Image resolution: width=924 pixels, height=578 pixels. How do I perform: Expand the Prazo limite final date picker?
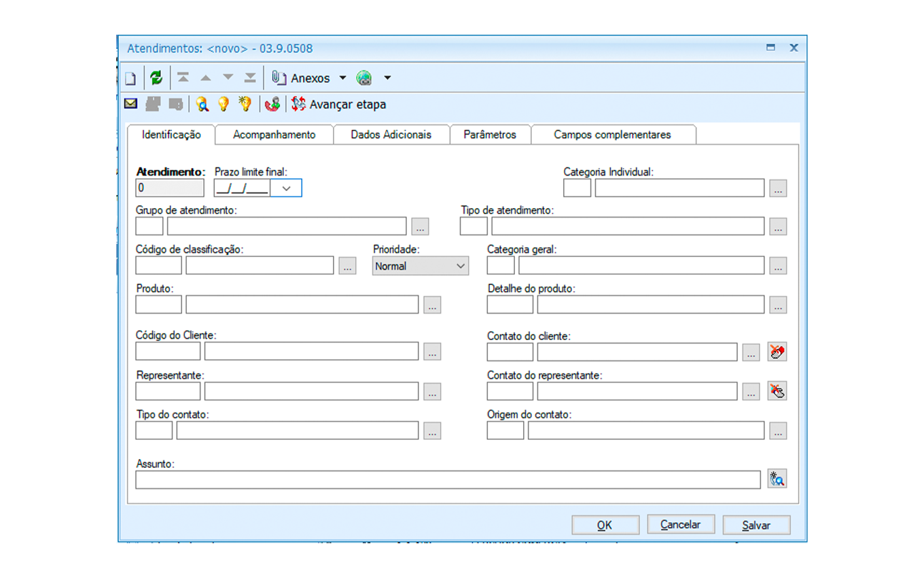click(286, 188)
